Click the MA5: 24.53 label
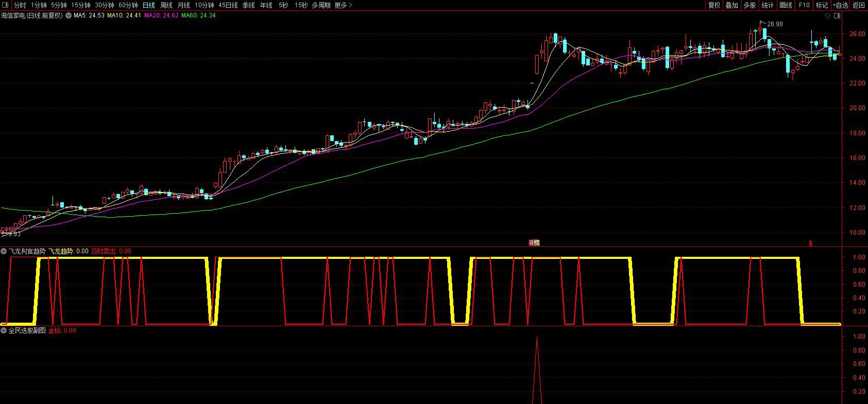This screenshot has width=868, height=404. 89,15
